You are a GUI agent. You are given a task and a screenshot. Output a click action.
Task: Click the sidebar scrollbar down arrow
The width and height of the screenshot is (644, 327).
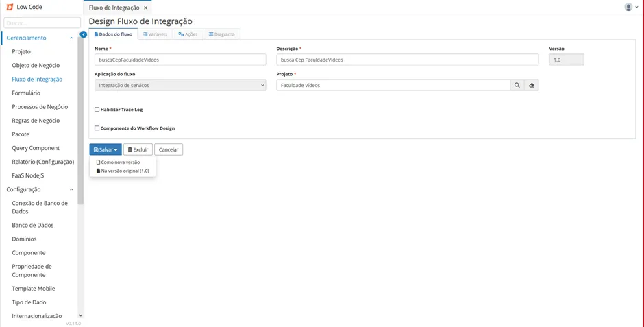(x=81, y=315)
